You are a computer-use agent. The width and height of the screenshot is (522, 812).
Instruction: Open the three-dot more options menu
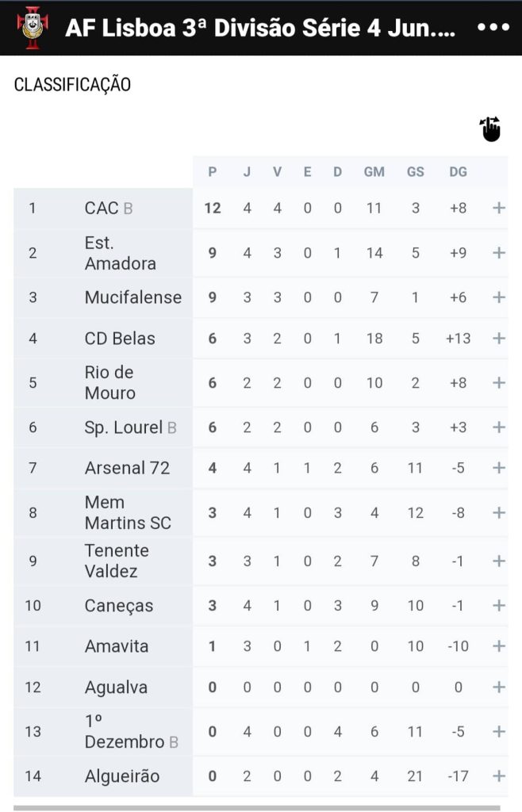pos(493,27)
